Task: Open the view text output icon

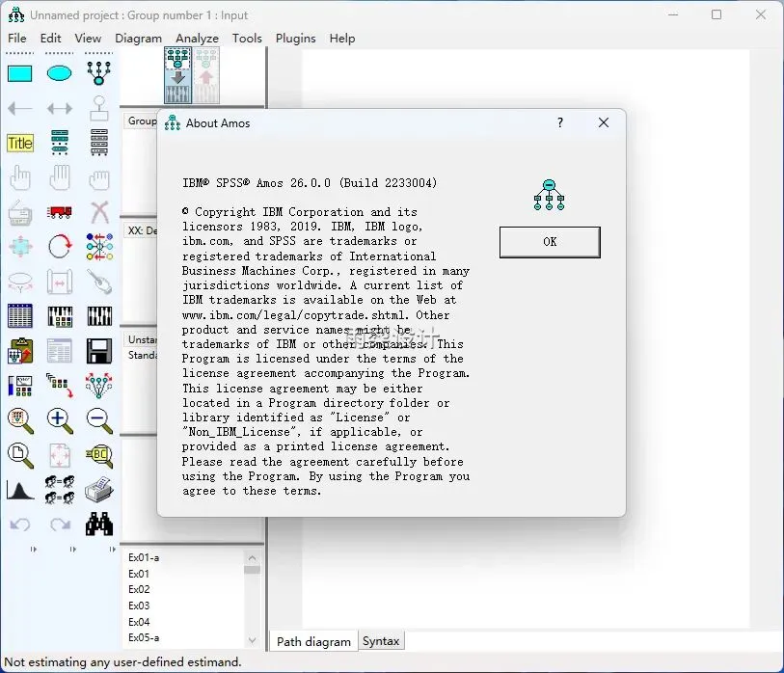Action: pos(59,351)
